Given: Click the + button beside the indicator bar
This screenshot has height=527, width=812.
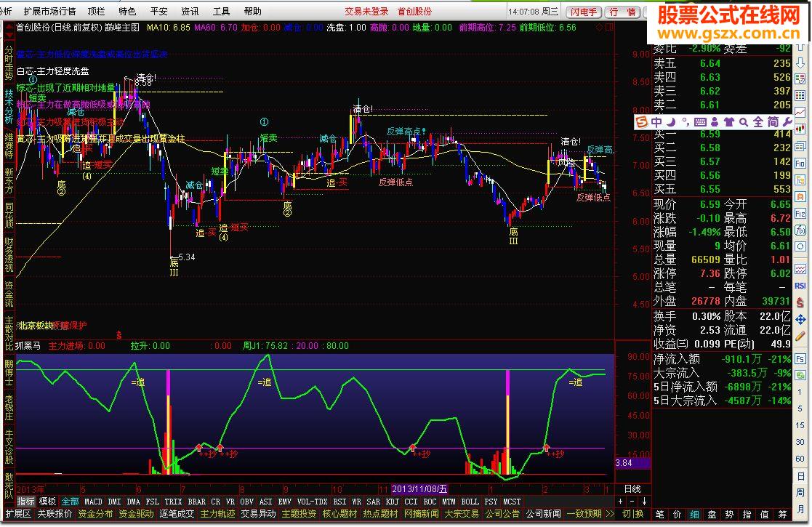Looking at the screenshot, I should (620, 501).
